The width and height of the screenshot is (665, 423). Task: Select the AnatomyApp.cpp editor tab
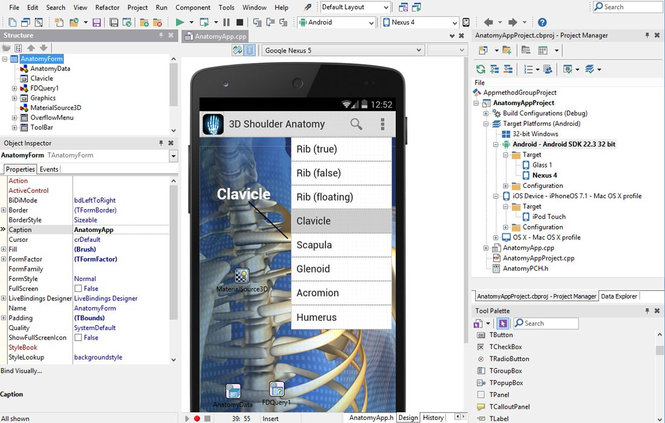215,36
